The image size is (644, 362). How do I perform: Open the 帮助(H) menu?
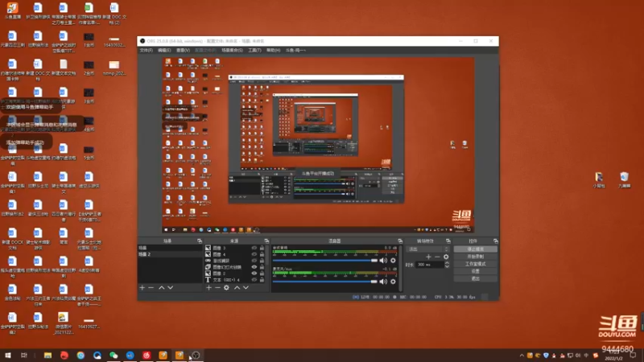point(273,50)
